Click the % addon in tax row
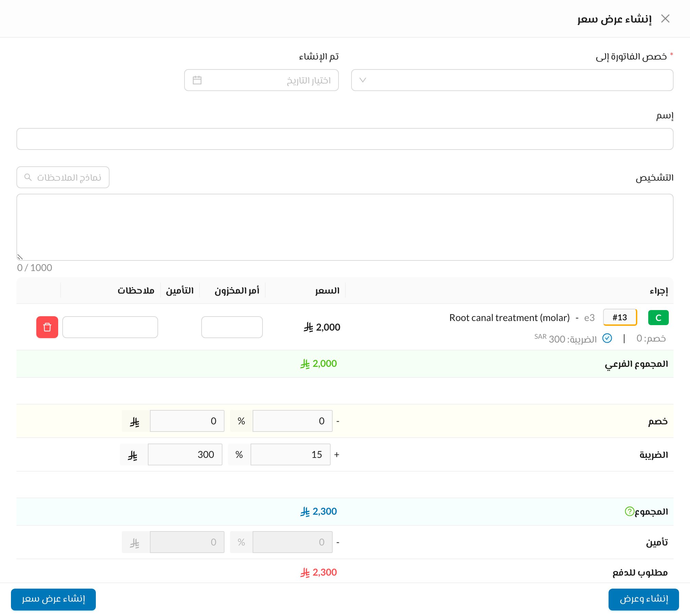Viewport: 690px width, 616px height. pyautogui.click(x=239, y=454)
